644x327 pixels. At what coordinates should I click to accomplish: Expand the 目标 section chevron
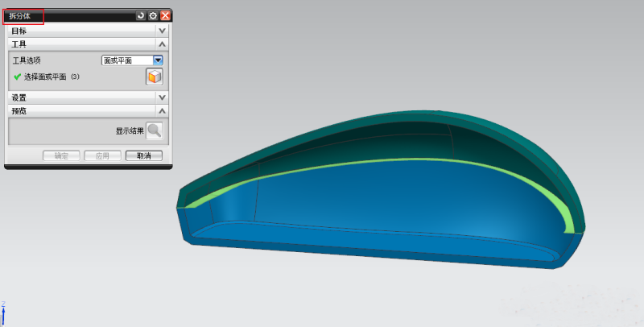pyautogui.click(x=162, y=31)
